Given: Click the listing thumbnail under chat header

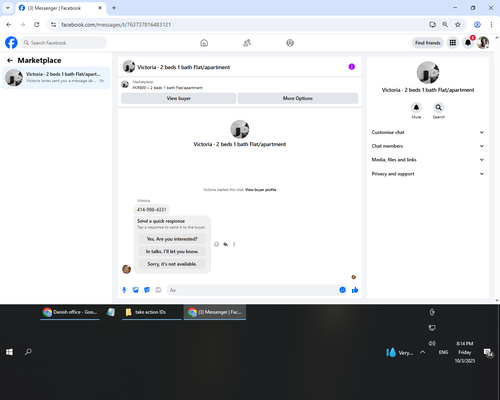Looking at the screenshot, I should (125, 85).
